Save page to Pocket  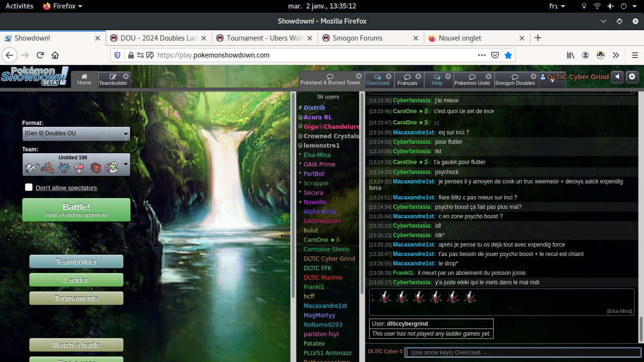[x=495, y=55]
